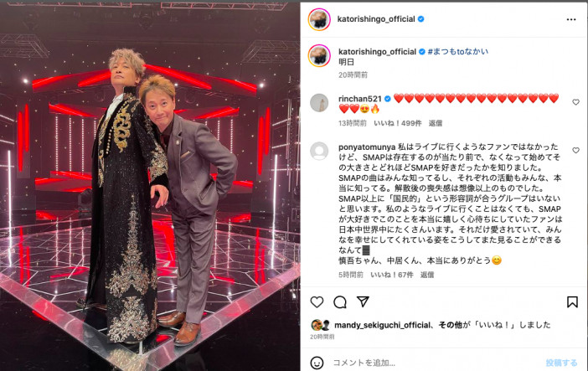Open the three-dot more options menu
Screen dimensions: 588x371
[x=571, y=19]
